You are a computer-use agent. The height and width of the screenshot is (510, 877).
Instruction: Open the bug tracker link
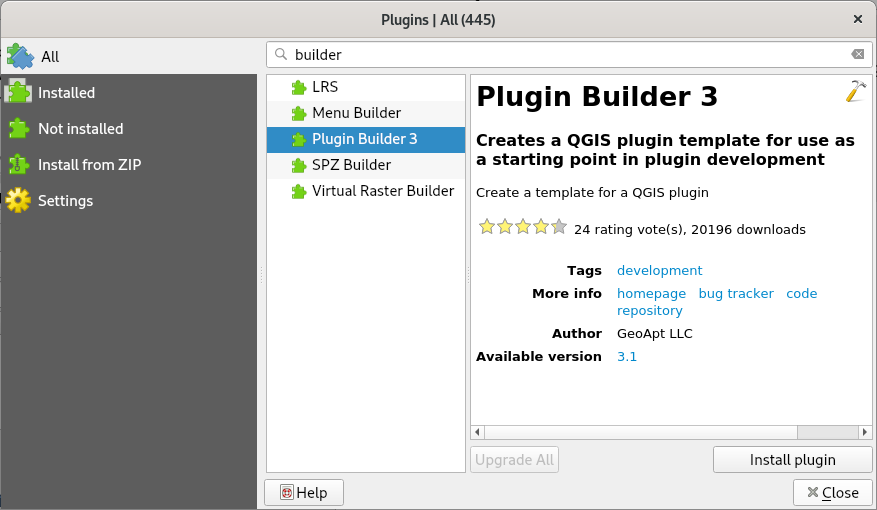coord(736,294)
